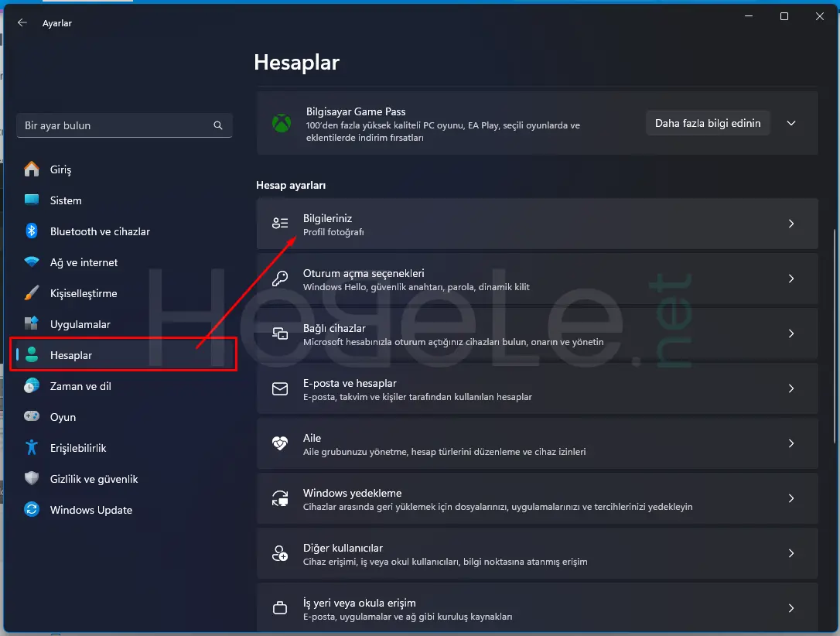Minimize the Ayarlar window
Screen dimensions: 840x636
749,16
